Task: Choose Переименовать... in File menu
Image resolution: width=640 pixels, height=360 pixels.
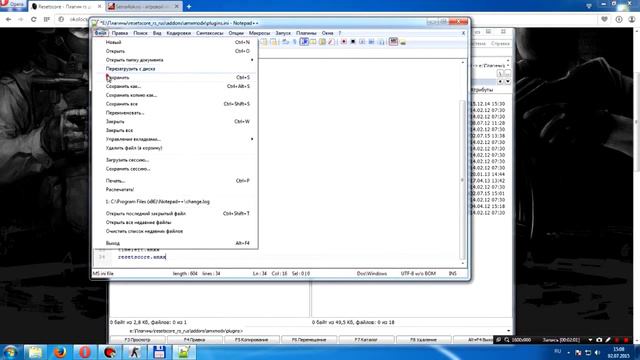Action: 176,113
